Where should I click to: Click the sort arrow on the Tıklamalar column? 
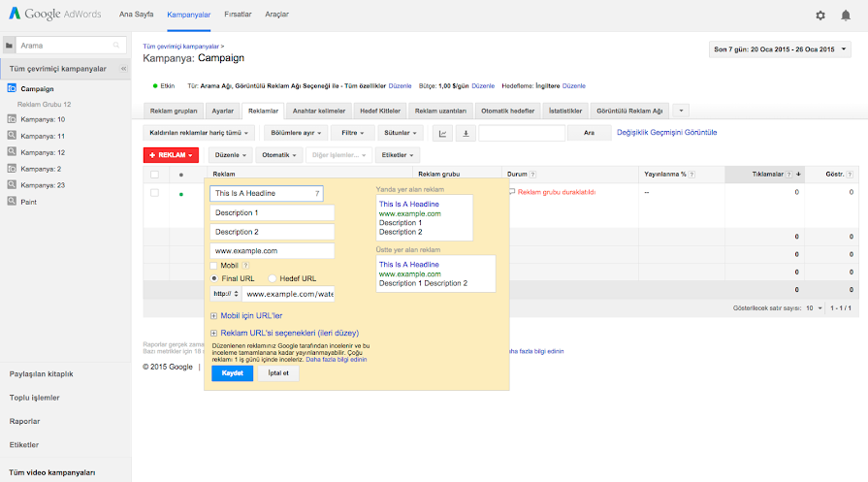(798, 175)
